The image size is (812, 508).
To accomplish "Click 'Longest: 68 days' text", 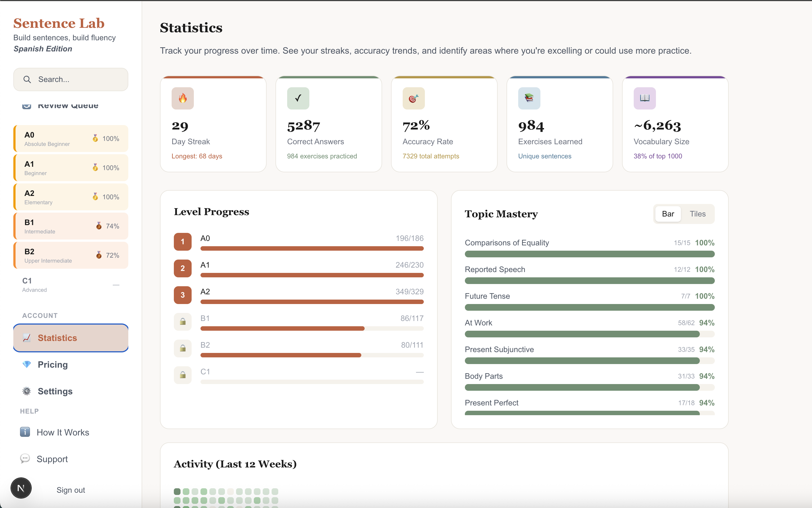I will [x=197, y=156].
